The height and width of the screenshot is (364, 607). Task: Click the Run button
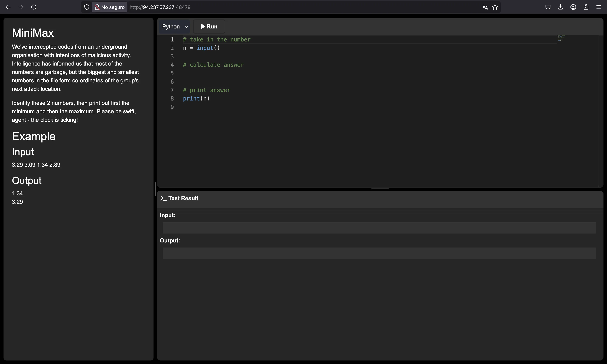[x=209, y=27]
